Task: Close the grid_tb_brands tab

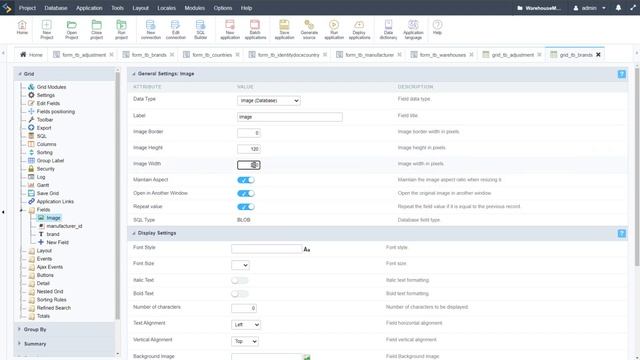Action: pyautogui.click(x=598, y=55)
